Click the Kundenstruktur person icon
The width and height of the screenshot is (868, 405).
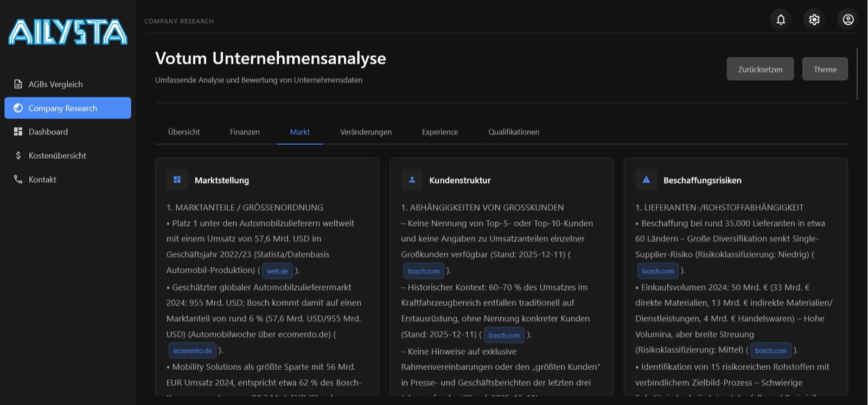tap(412, 179)
